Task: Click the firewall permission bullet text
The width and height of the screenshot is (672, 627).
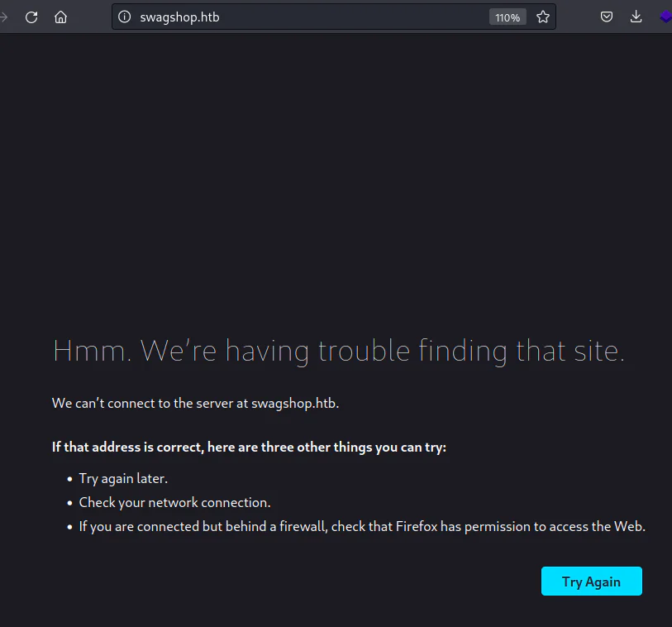Action: pyautogui.click(x=362, y=527)
